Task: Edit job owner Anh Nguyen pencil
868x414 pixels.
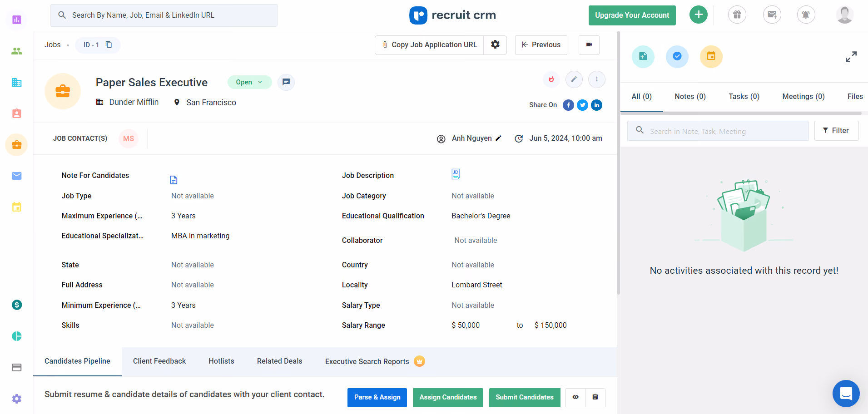Action: pyautogui.click(x=498, y=138)
